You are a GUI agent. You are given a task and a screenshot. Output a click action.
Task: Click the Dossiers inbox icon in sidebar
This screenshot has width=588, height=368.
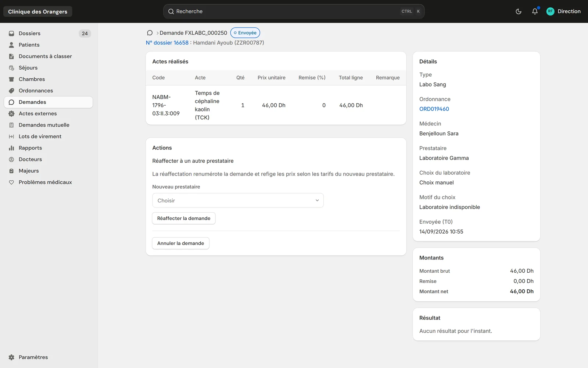pos(11,33)
